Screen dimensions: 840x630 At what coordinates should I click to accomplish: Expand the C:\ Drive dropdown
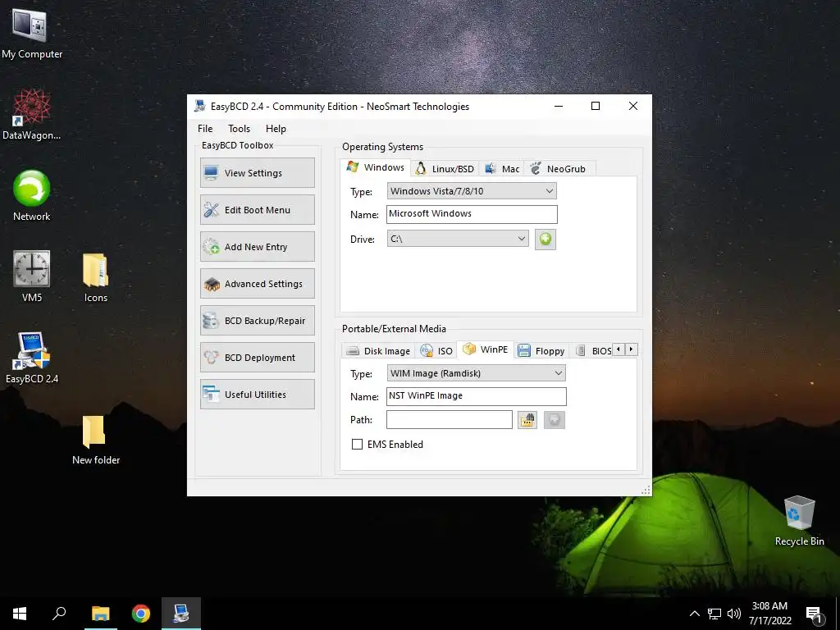[x=458, y=239]
